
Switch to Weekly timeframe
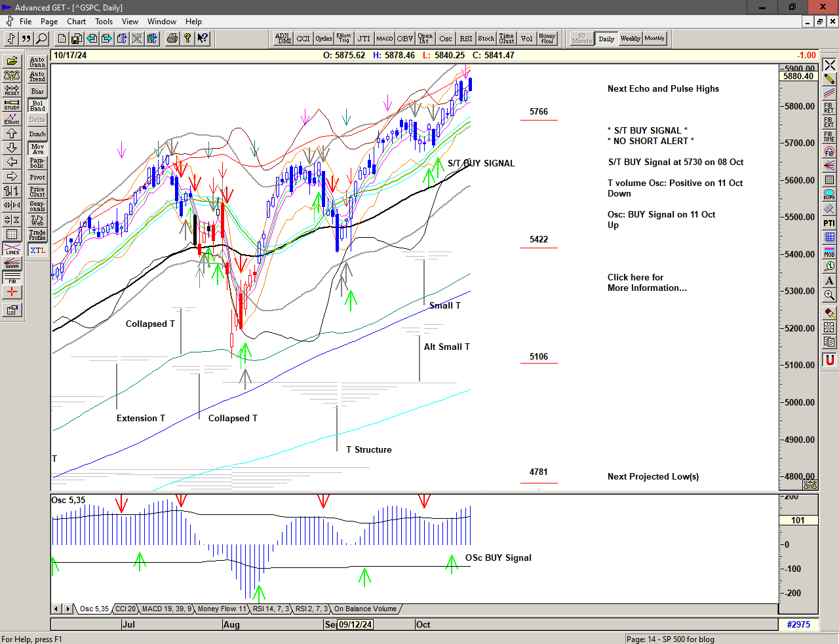pyautogui.click(x=630, y=39)
